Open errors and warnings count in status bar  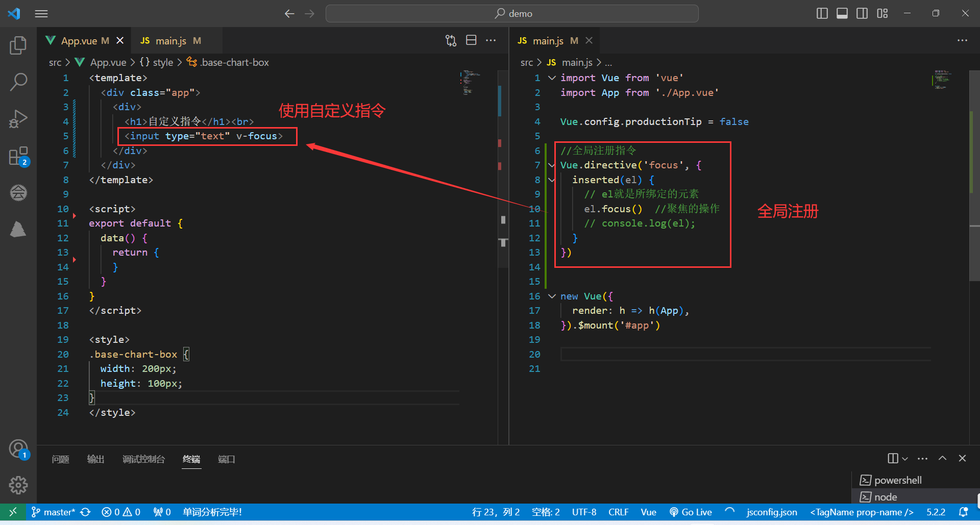point(121,512)
